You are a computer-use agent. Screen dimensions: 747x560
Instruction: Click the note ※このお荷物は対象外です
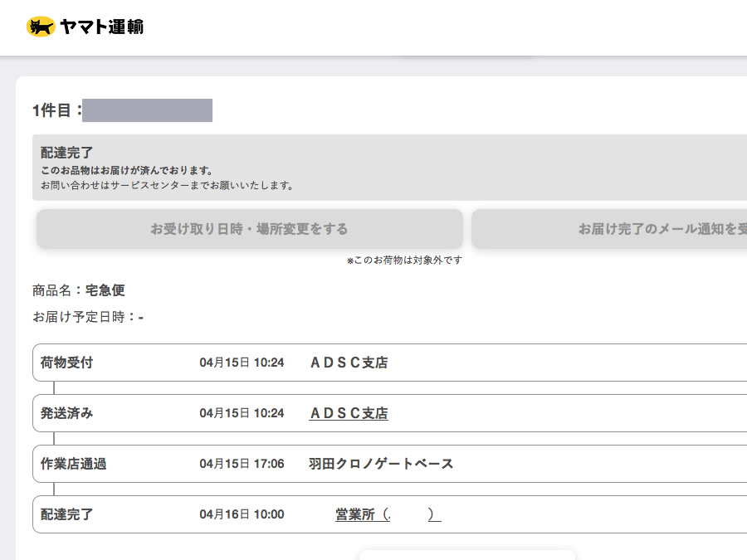click(404, 260)
